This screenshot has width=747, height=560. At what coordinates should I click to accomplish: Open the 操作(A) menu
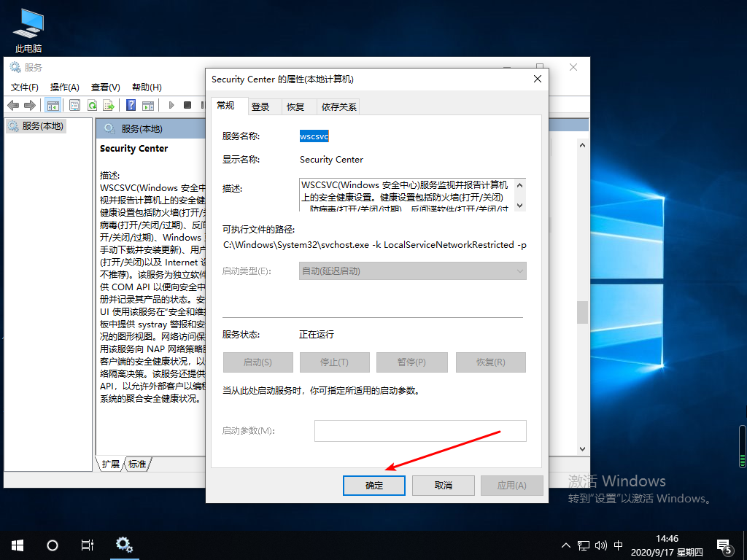(64, 87)
